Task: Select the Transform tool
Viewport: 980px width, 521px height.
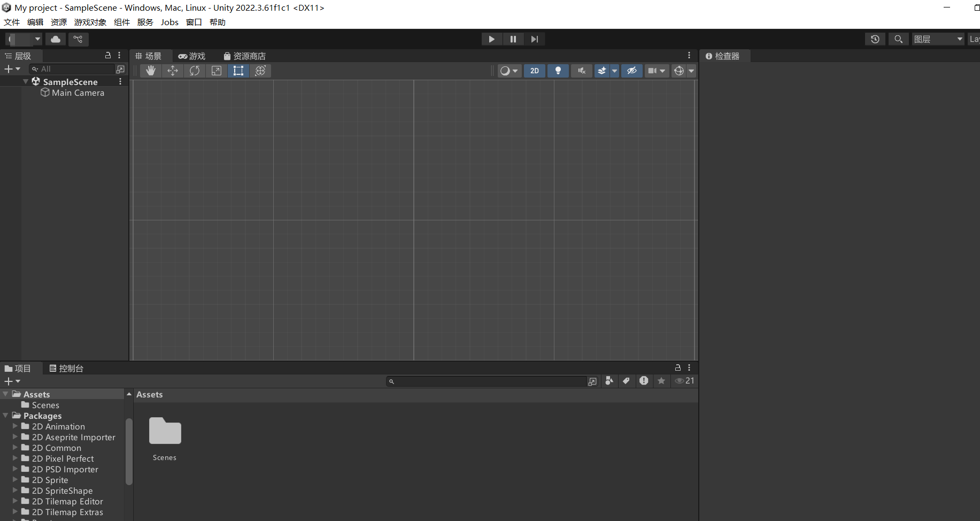Action: point(260,71)
